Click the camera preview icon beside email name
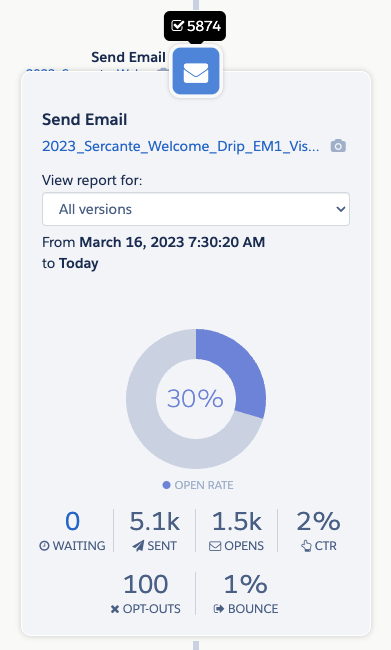Image resolution: width=391 pixels, height=650 pixels. (338, 146)
